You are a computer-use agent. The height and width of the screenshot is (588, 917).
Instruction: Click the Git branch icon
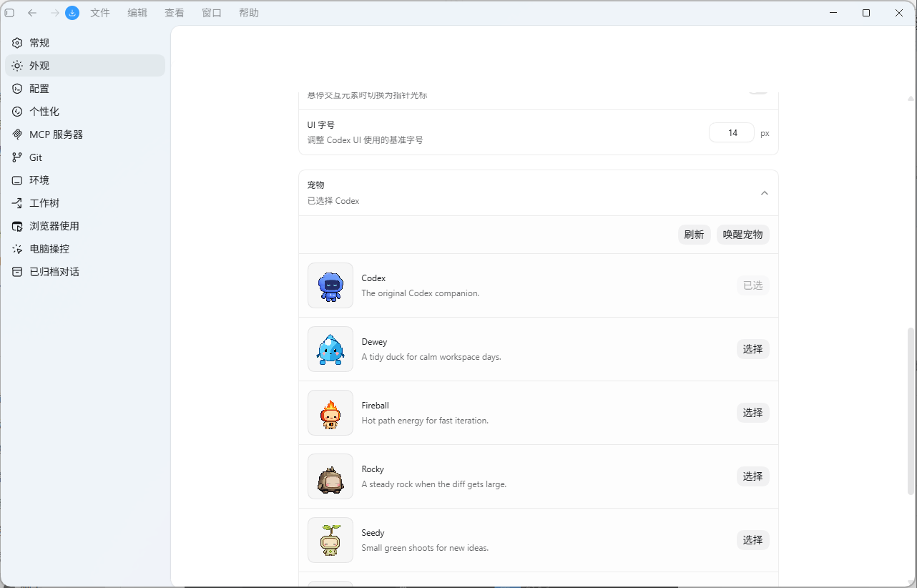coord(17,157)
